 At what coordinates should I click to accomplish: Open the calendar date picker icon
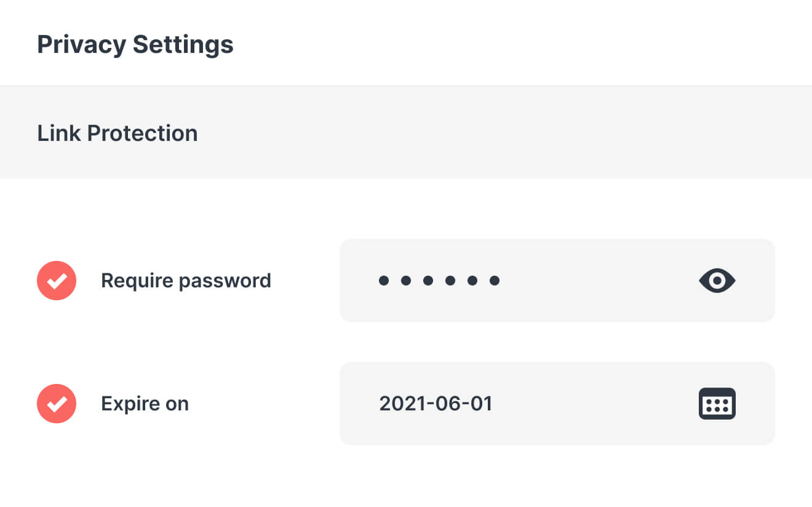pyautogui.click(x=717, y=404)
